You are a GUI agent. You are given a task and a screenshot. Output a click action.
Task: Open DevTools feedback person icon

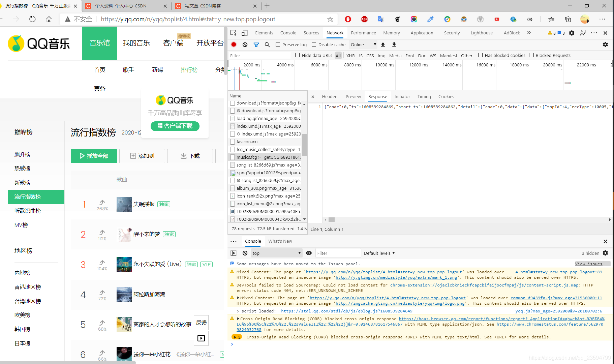[583, 33]
